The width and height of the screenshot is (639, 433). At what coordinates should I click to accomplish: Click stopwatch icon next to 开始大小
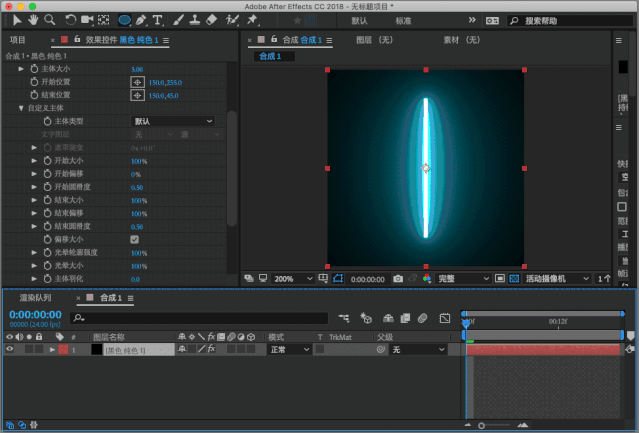[47, 161]
